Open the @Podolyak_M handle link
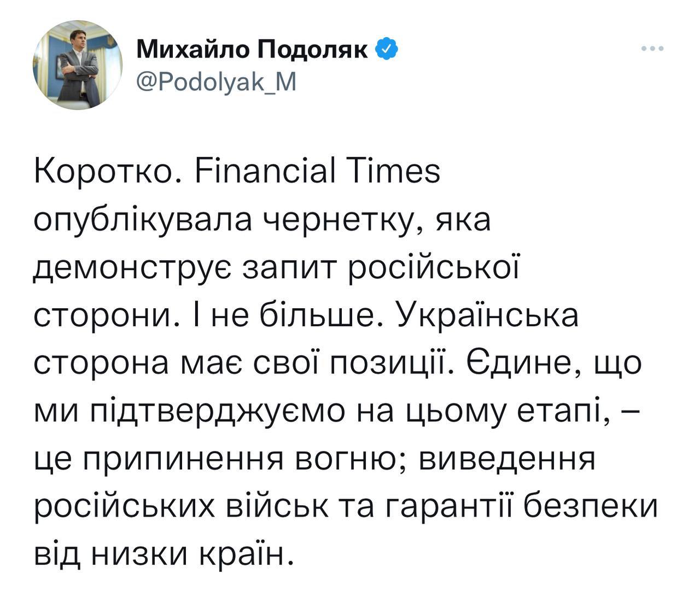Image resolution: width=700 pixels, height=598 pixels. (x=216, y=82)
